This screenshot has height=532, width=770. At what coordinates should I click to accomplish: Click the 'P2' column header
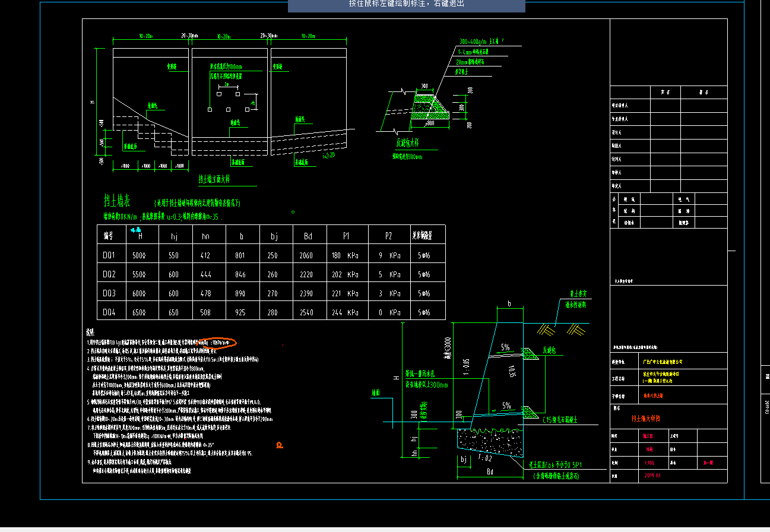388,236
